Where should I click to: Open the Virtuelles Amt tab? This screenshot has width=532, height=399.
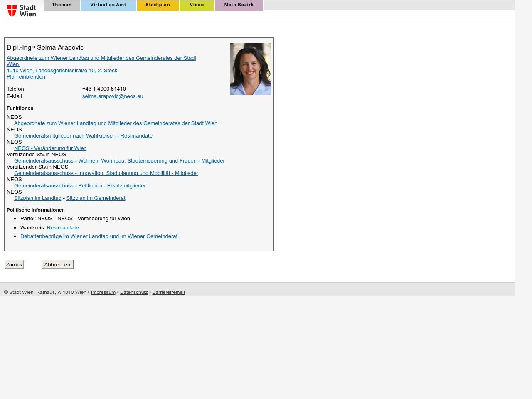point(108,5)
